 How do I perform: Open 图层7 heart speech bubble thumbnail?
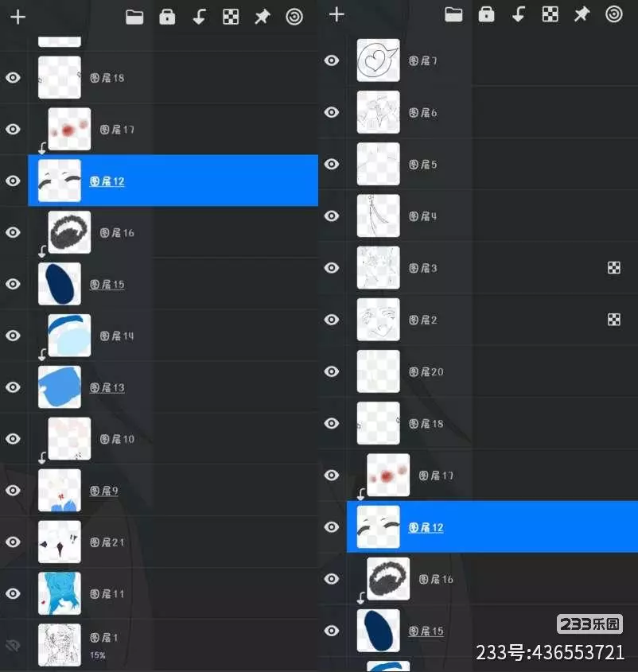[378, 60]
